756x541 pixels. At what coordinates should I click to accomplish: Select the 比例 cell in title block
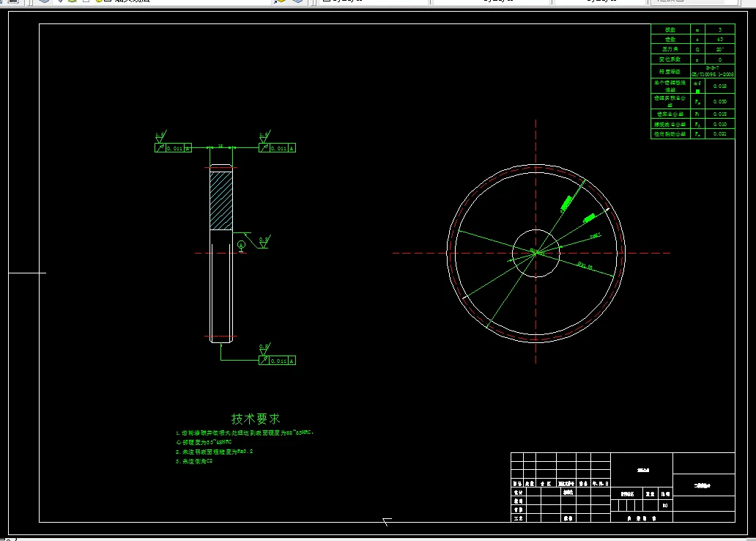[x=665, y=494]
